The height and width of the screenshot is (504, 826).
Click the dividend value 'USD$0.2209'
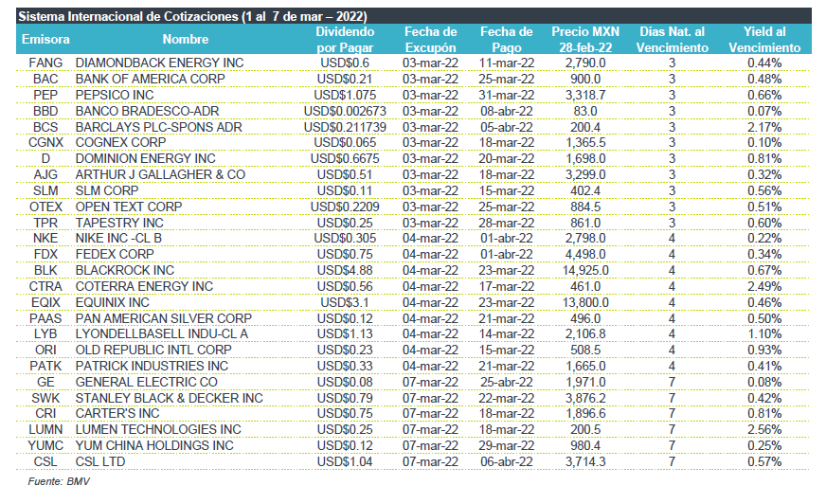[x=345, y=207]
